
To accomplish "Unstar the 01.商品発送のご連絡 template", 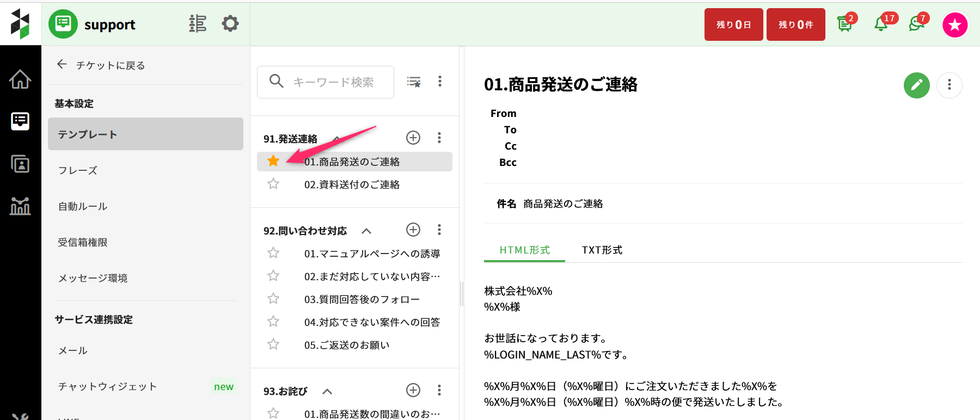I will pos(273,161).
